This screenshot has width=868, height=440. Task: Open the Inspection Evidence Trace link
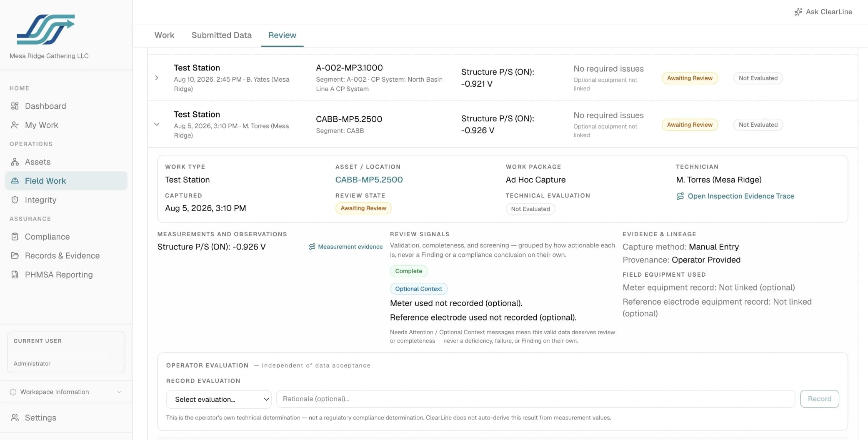pyautogui.click(x=741, y=196)
